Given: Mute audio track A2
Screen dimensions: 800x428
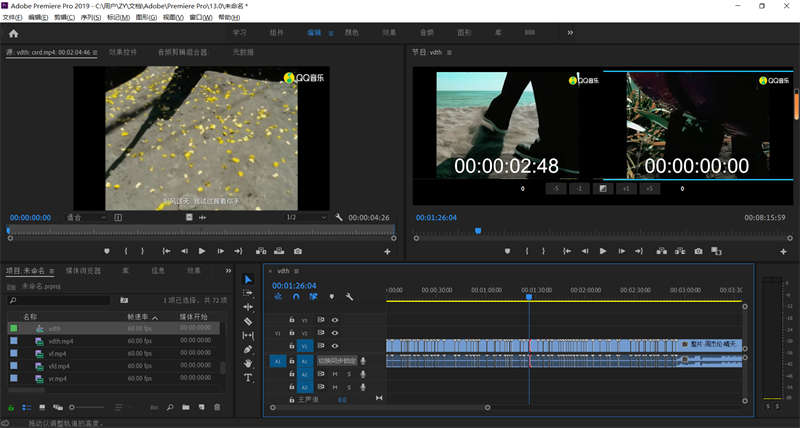Looking at the screenshot, I should click(335, 374).
